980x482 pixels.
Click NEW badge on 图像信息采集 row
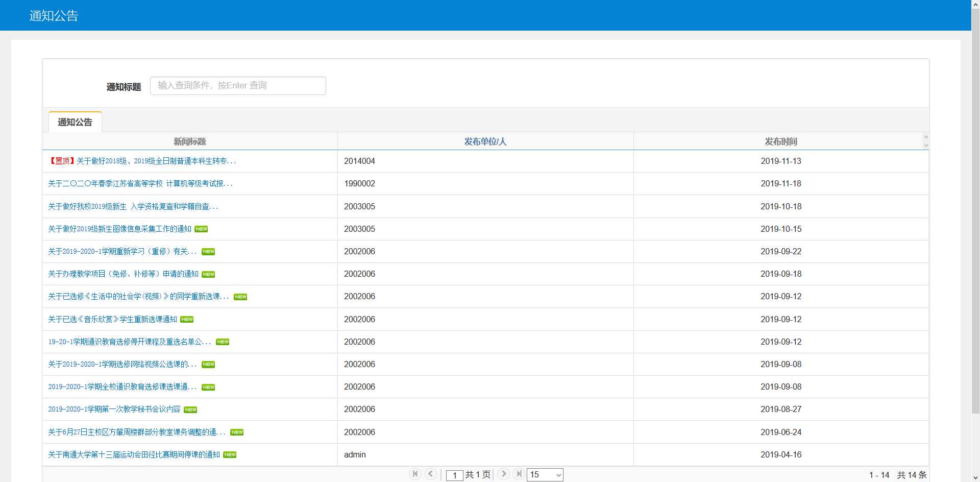coord(201,229)
